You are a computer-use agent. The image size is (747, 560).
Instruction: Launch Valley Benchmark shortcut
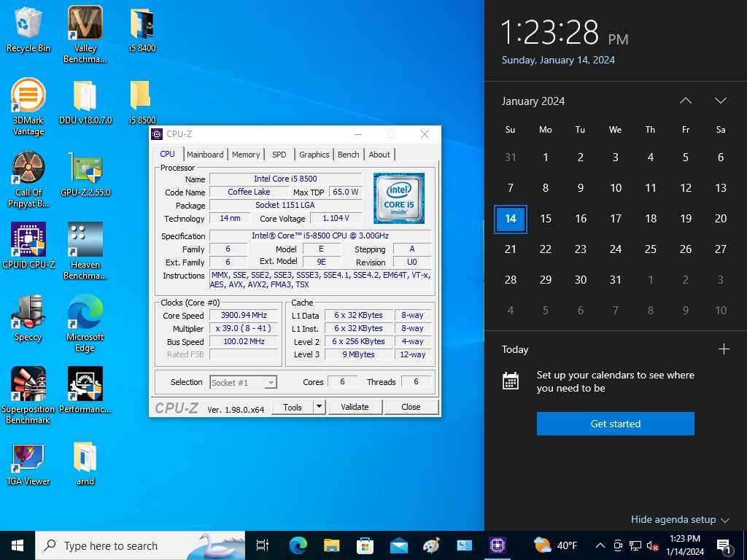(85, 35)
